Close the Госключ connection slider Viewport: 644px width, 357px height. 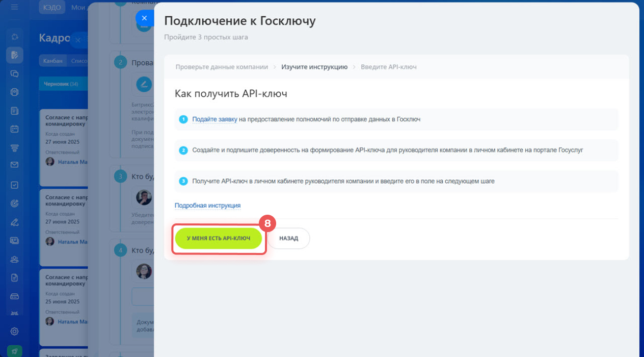(144, 18)
